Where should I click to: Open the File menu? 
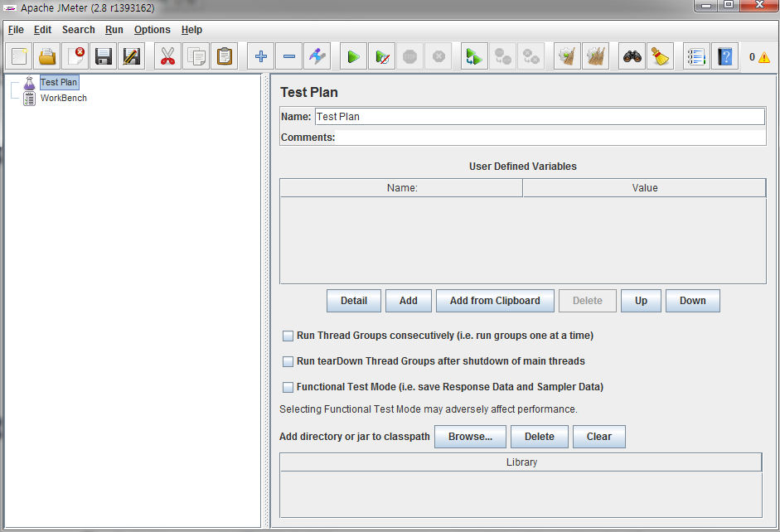point(16,30)
